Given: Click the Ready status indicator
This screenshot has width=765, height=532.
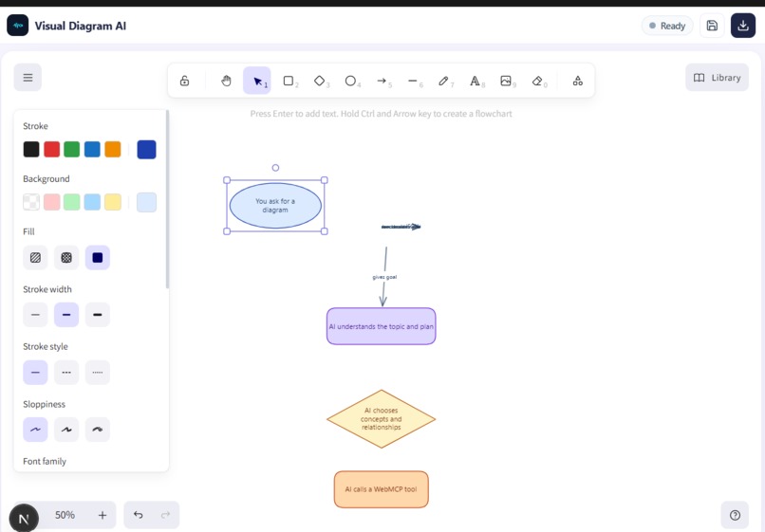Looking at the screenshot, I should [x=667, y=26].
